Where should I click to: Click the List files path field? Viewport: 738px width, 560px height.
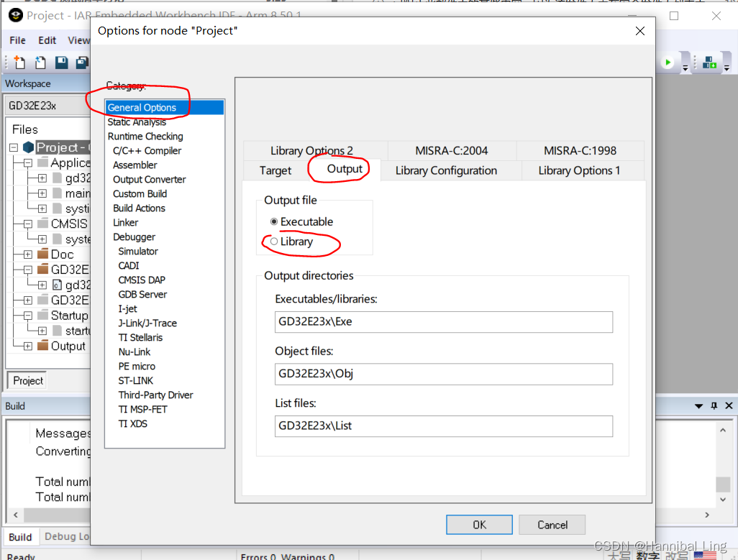click(x=443, y=426)
